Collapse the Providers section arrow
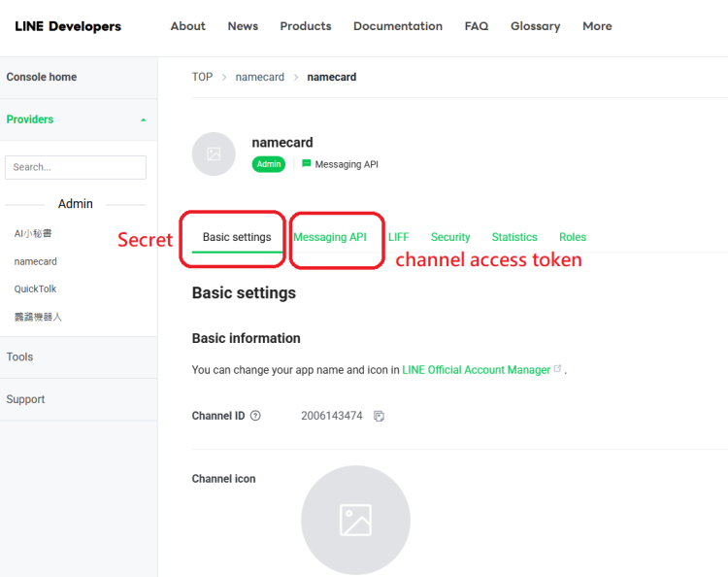 (144, 120)
